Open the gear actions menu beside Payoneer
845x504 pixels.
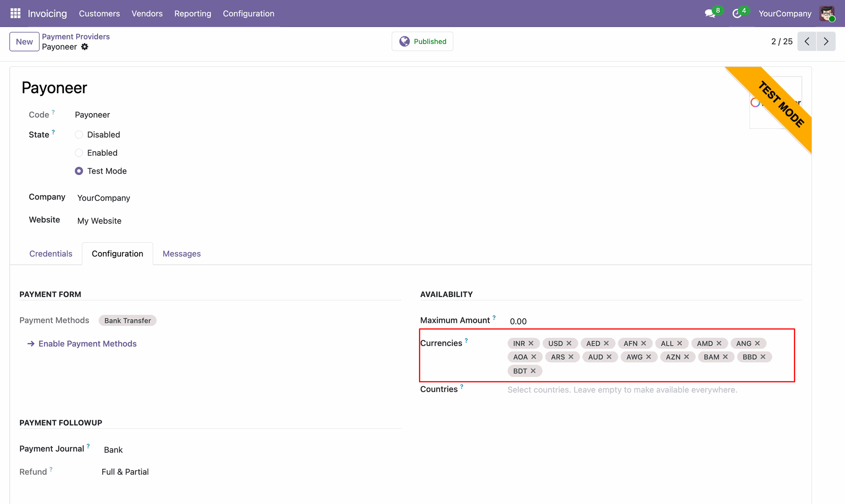pyautogui.click(x=84, y=47)
